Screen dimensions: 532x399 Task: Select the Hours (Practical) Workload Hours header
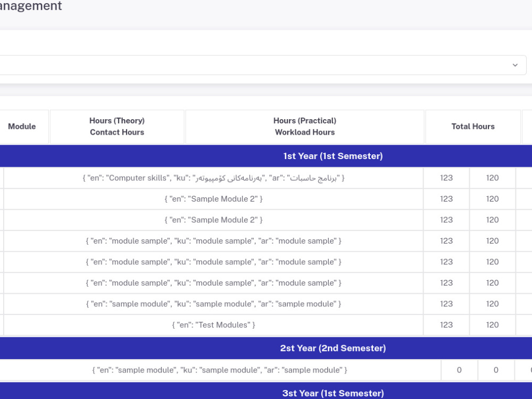[305, 127]
